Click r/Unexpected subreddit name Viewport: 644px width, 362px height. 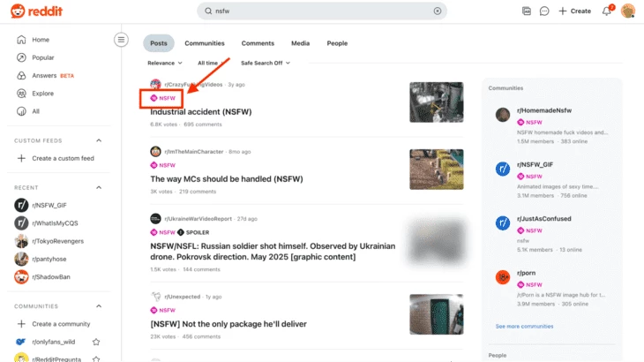pos(183,297)
